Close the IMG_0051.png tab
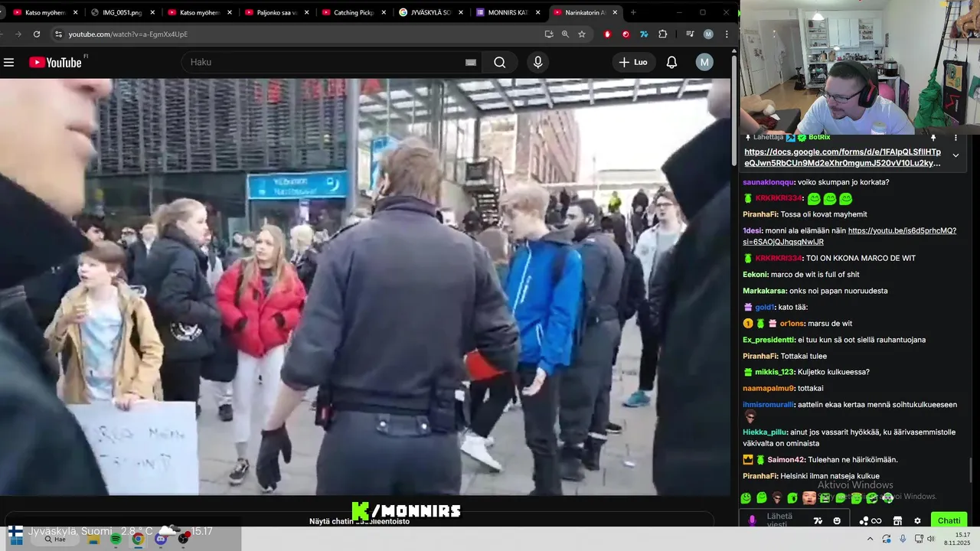 point(152,12)
